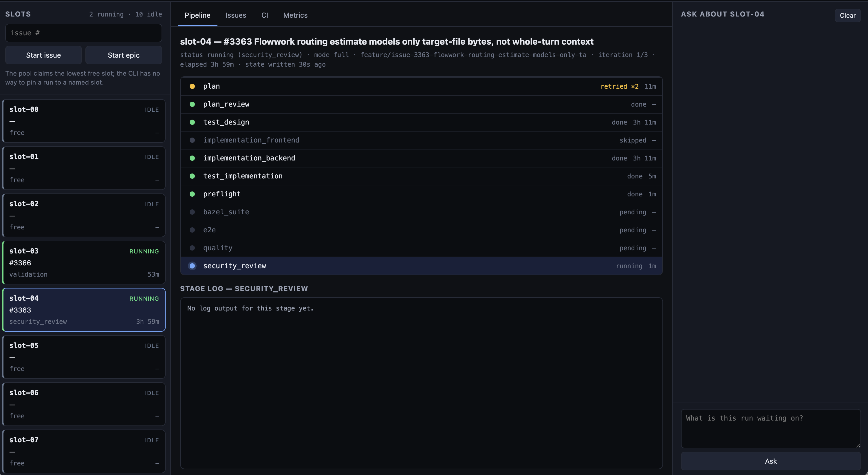Open the slot-03 running card #3366

(84, 262)
